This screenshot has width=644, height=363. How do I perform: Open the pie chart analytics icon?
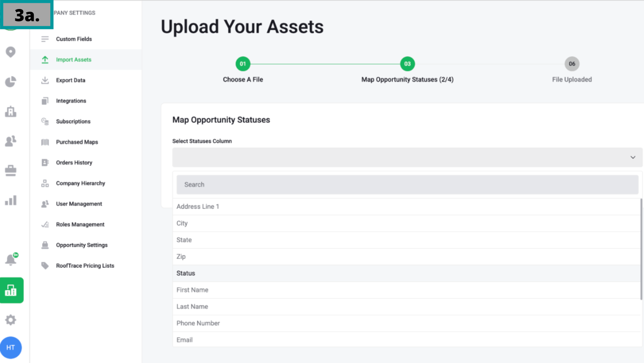click(x=11, y=82)
